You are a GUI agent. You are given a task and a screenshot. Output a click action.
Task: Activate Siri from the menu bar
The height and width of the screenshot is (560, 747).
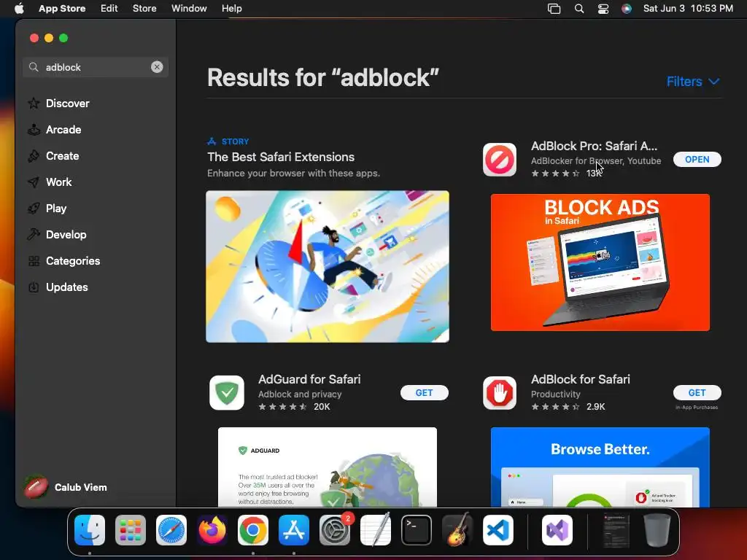[x=627, y=8]
